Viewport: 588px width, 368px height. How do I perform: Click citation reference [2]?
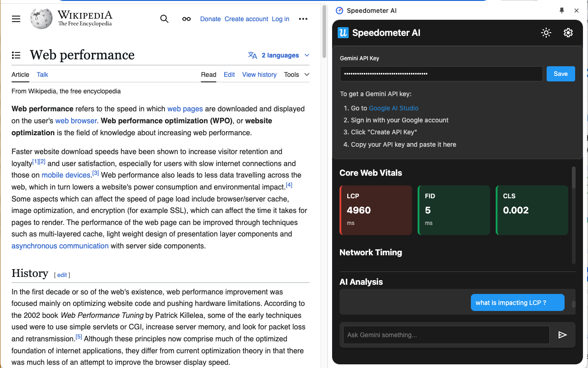click(42, 161)
